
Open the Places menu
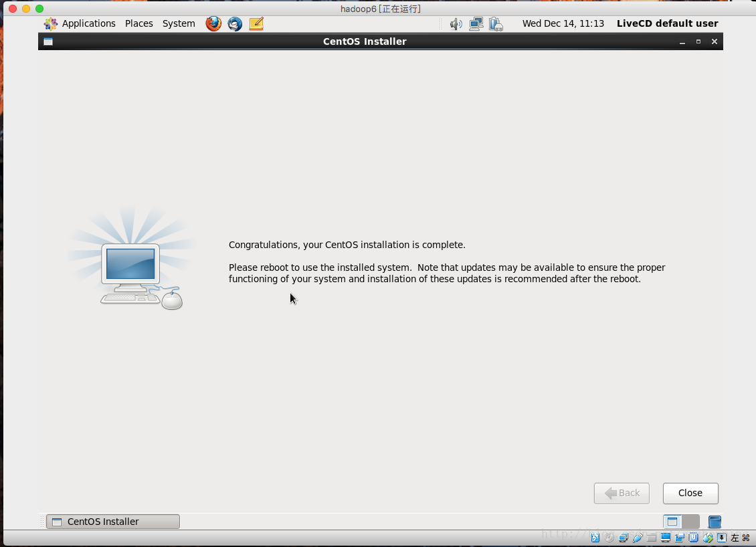click(139, 23)
